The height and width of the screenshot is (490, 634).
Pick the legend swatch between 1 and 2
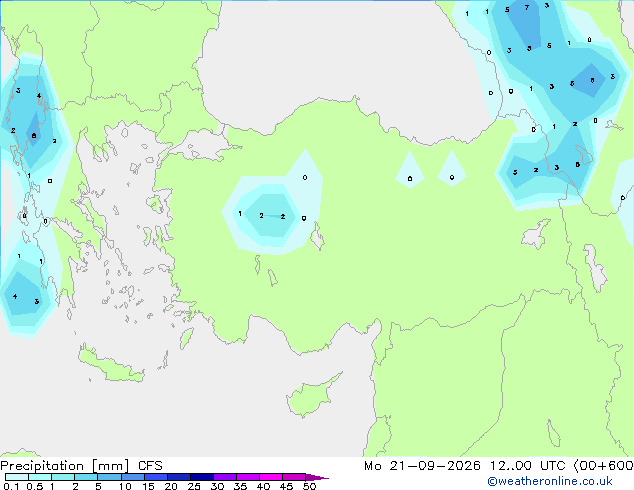click(x=63, y=477)
